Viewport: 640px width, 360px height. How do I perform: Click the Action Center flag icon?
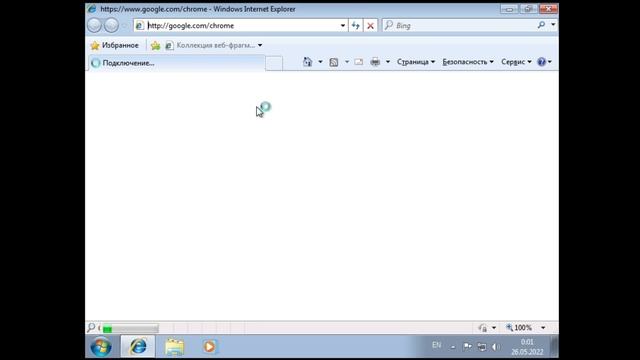tap(467, 347)
